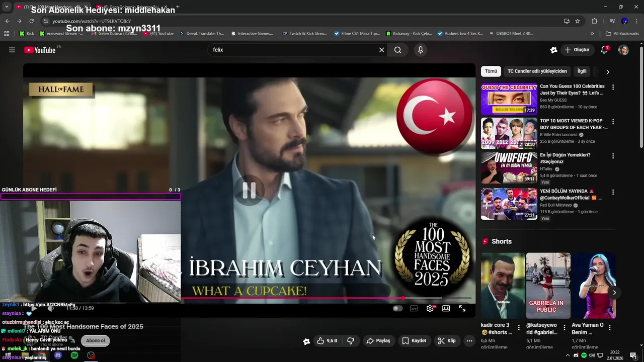
Task: Open Spotify from the taskbar
Action: point(74,355)
